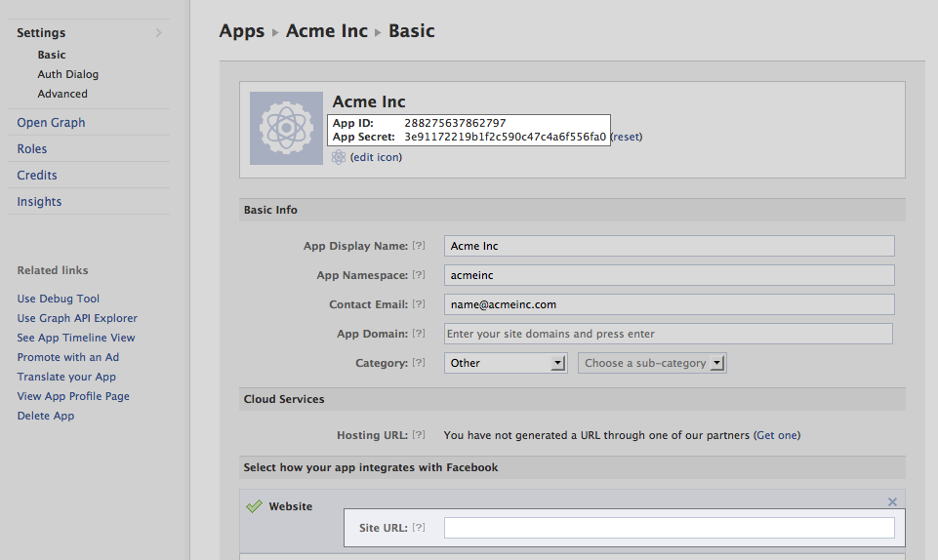Click help icon next to App Display Name

(x=419, y=245)
